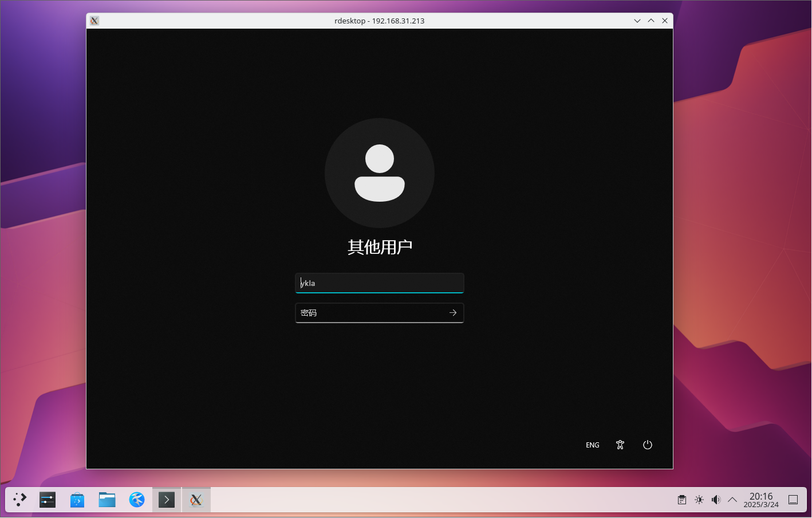Viewport: 812px width, 518px height.
Task: Open the KDE application launcher
Action: point(20,500)
